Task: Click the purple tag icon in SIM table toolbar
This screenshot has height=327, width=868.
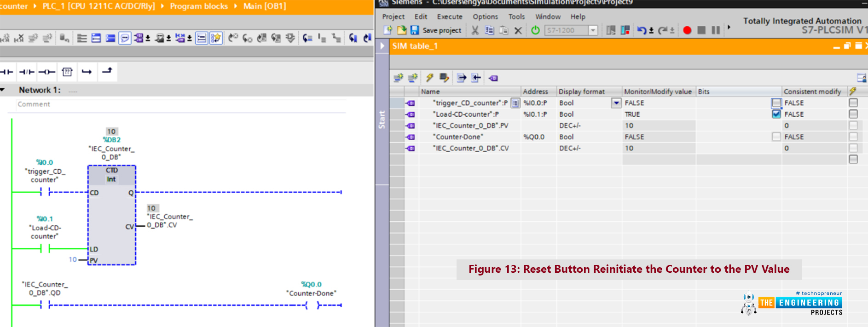Action: (493, 78)
